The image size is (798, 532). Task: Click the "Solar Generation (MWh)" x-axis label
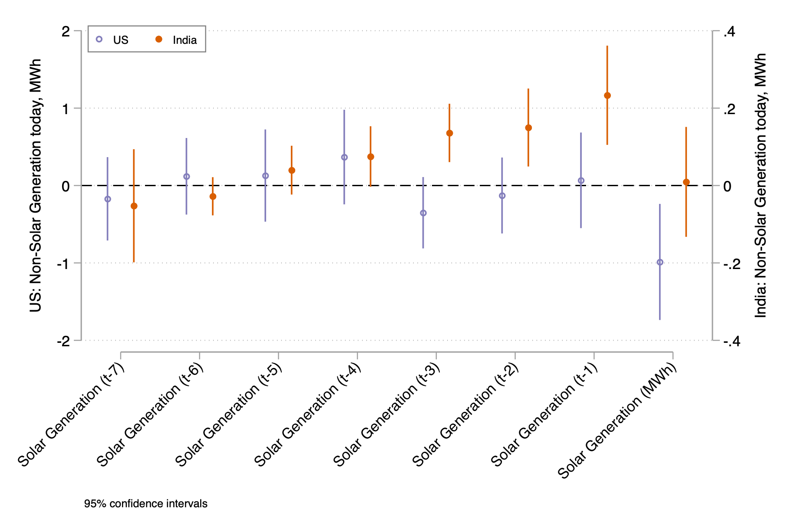[617, 420]
